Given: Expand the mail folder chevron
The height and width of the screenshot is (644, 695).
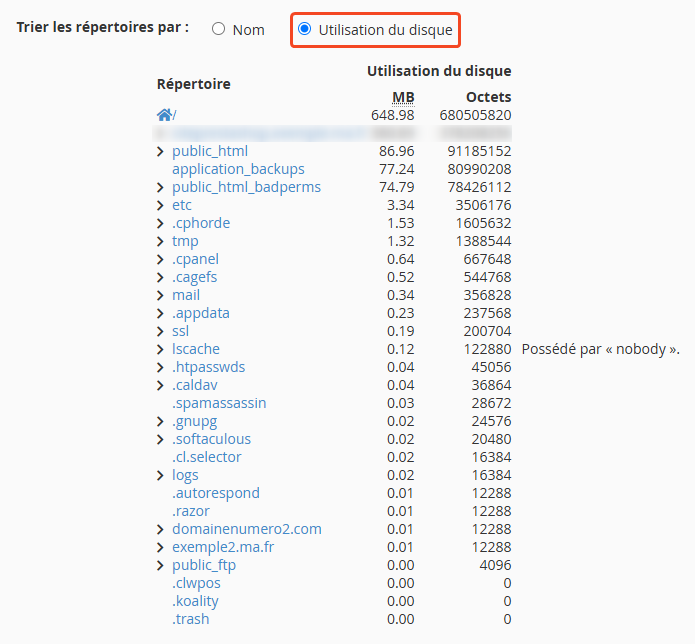Looking at the screenshot, I should click(161, 295).
